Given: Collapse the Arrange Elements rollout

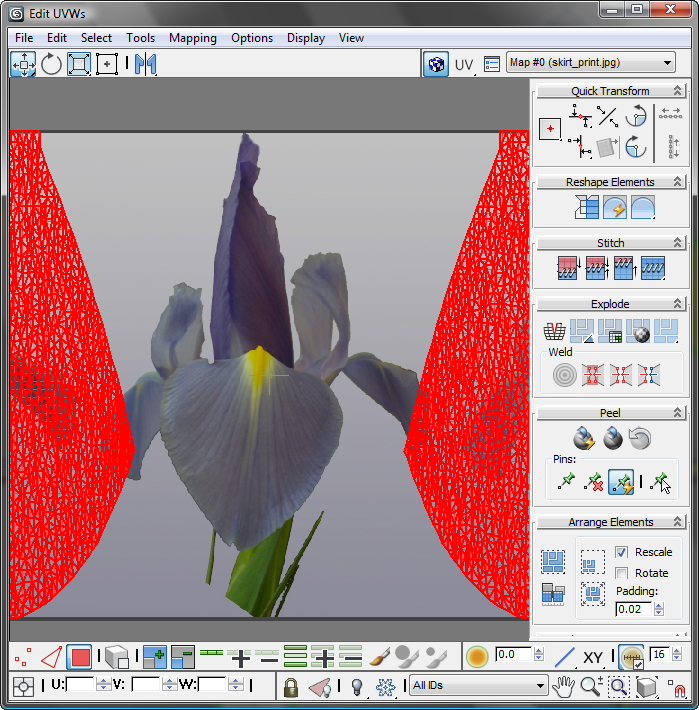Looking at the screenshot, I should (677, 522).
